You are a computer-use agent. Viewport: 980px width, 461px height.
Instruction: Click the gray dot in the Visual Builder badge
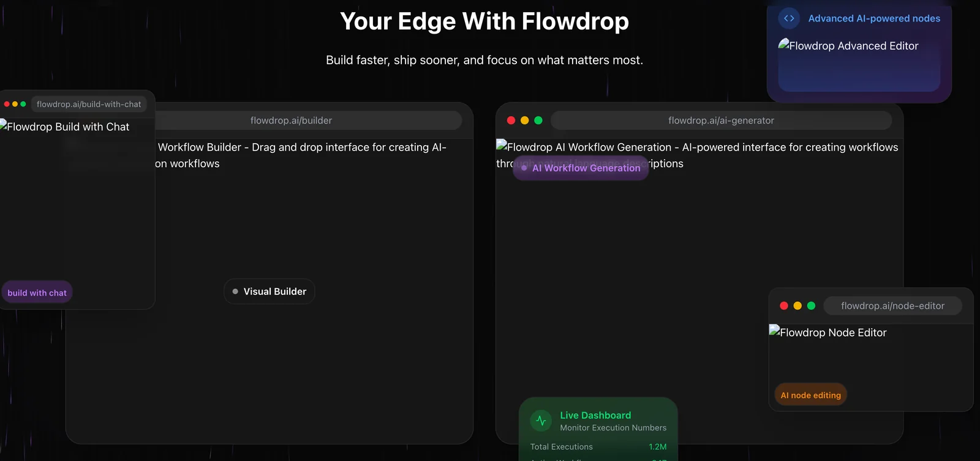click(235, 291)
